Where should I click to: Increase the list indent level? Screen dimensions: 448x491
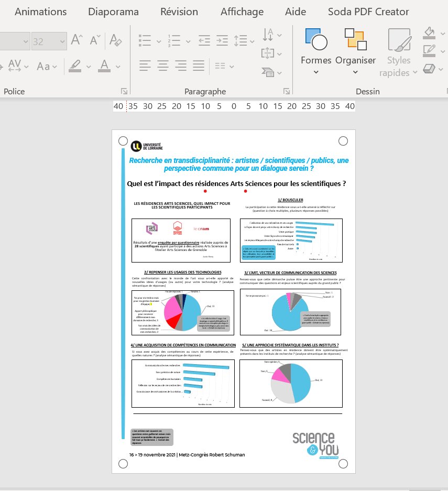[x=222, y=41]
